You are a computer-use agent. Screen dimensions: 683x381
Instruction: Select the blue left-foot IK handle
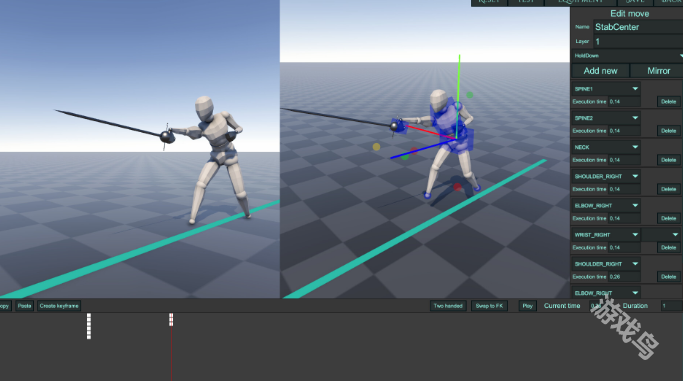coord(427,195)
